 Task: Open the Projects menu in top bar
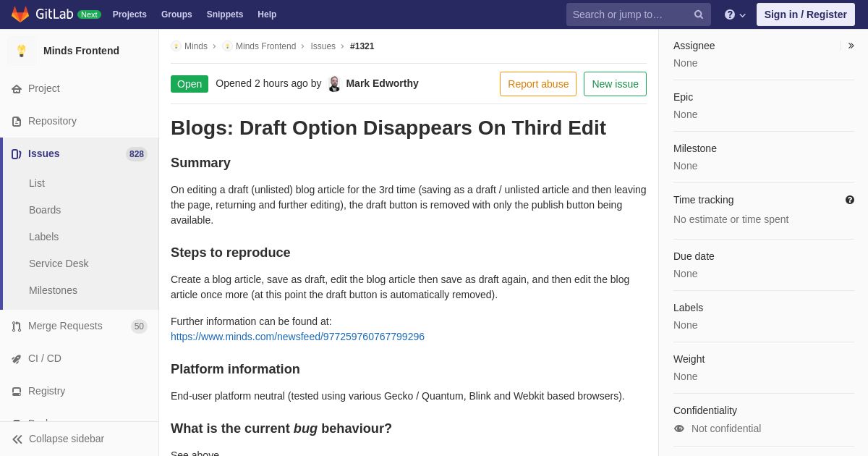pos(129,14)
